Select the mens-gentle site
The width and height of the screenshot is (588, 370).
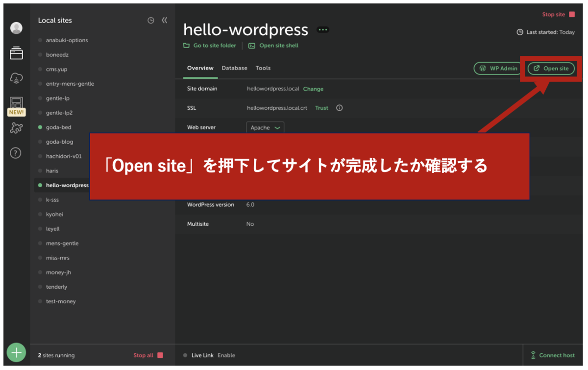click(x=62, y=243)
